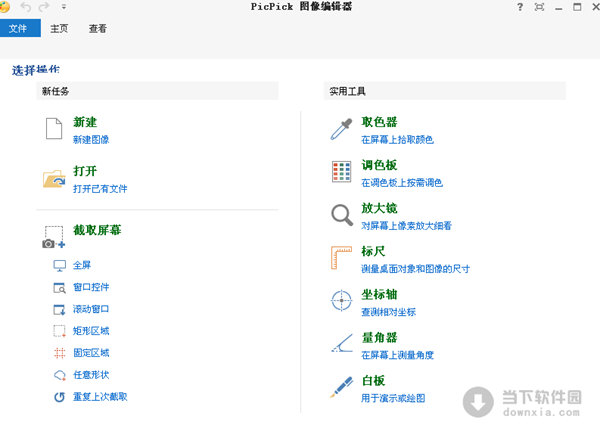
Task: Click the 全屏 monitor icon
Action: [60, 265]
